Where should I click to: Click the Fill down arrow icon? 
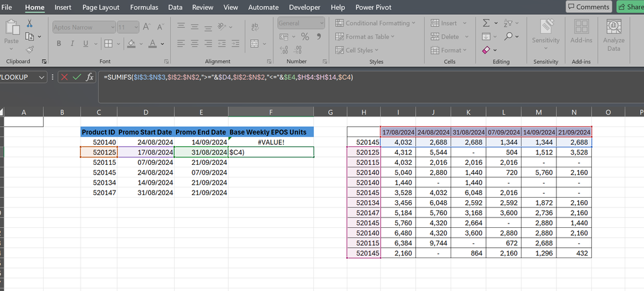[486, 37]
